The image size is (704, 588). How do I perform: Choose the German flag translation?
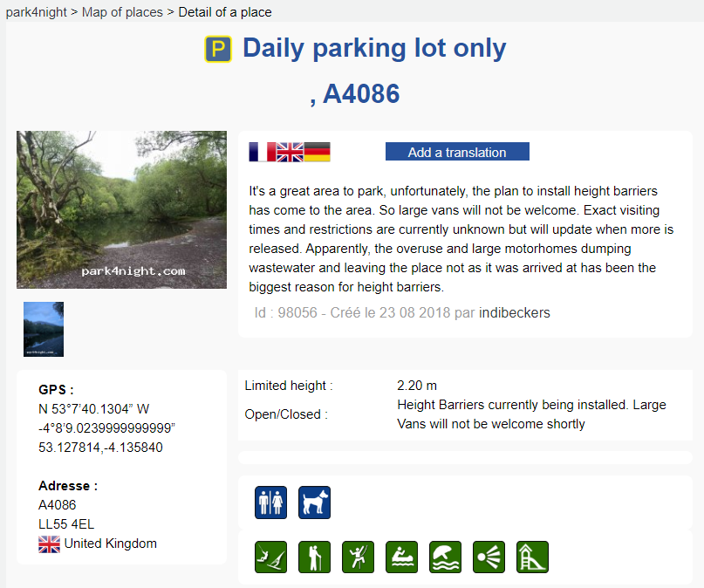(317, 152)
